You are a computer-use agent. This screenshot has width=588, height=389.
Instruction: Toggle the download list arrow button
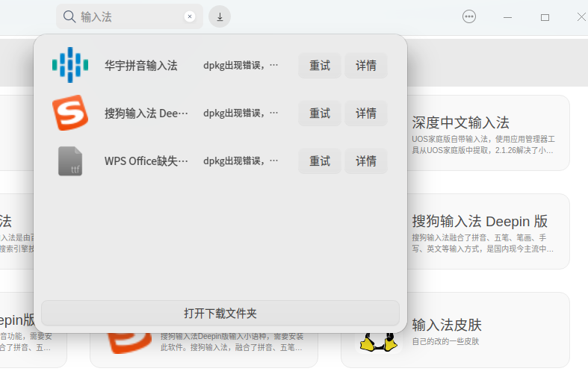220,16
